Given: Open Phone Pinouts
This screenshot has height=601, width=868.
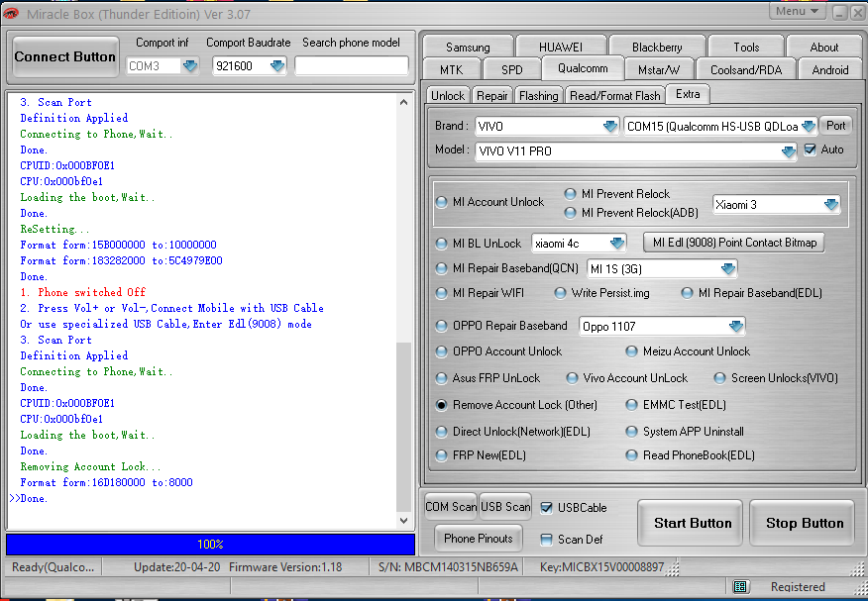Looking at the screenshot, I should (479, 538).
